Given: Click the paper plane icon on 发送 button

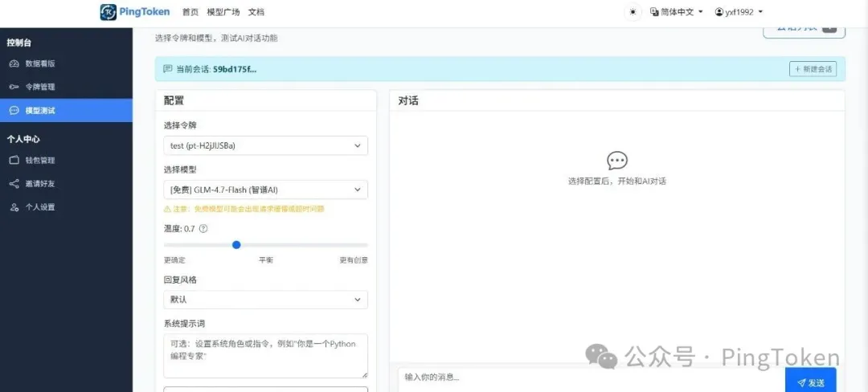Looking at the screenshot, I should coord(801,382).
